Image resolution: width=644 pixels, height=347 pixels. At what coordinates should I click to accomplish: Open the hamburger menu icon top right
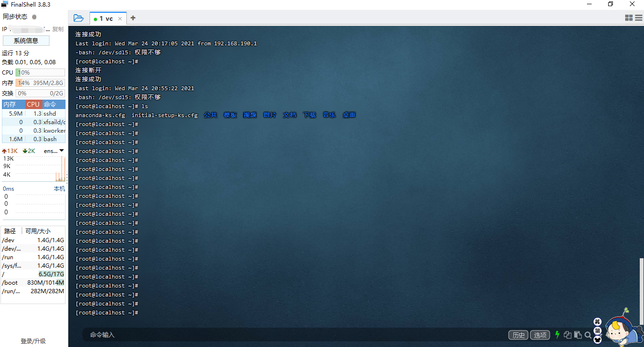click(639, 18)
